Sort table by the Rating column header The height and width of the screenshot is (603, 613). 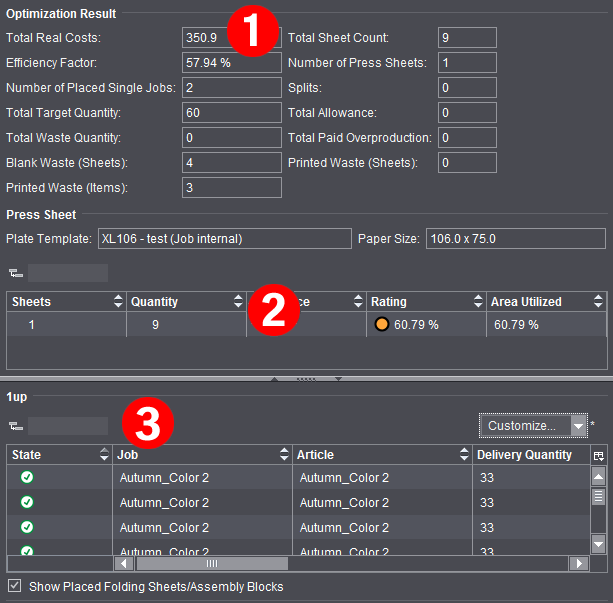click(420, 301)
